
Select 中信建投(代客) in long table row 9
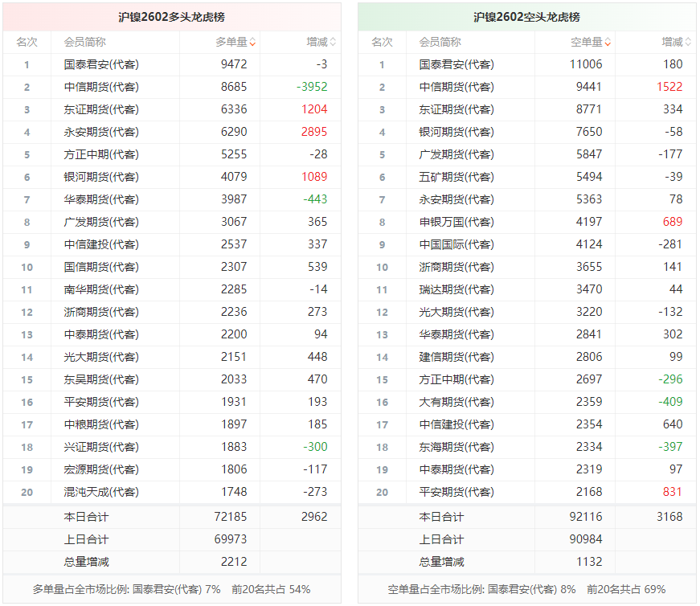click(x=101, y=244)
